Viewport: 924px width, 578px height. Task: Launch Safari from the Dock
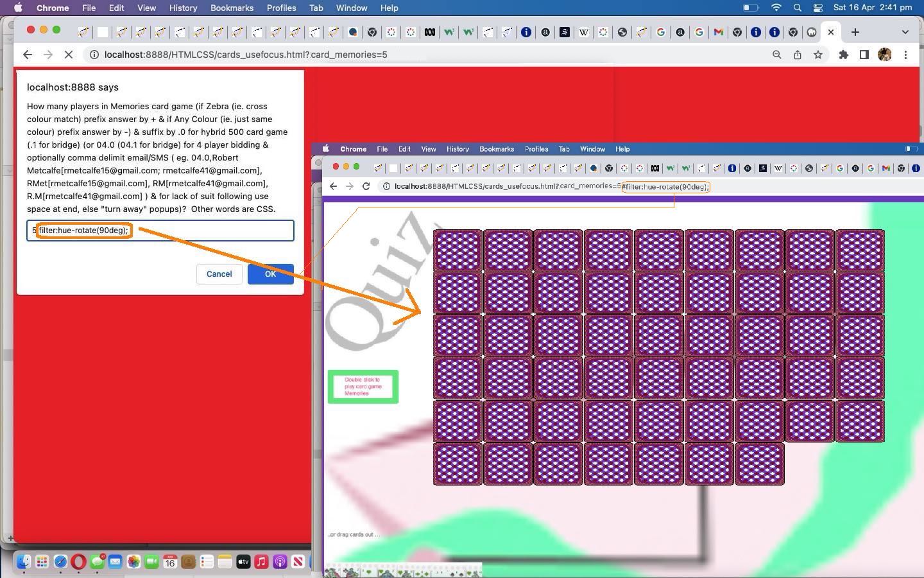click(60, 562)
